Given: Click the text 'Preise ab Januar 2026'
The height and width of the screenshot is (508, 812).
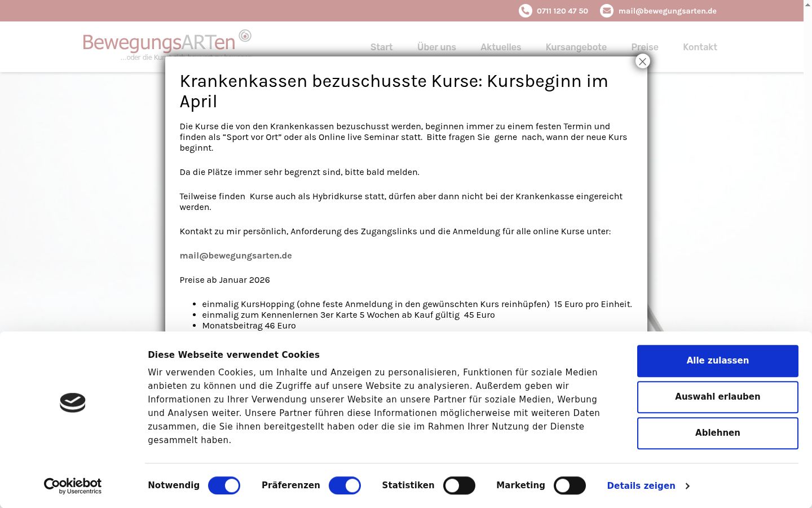Looking at the screenshot, I should click(x=224, y=279).
